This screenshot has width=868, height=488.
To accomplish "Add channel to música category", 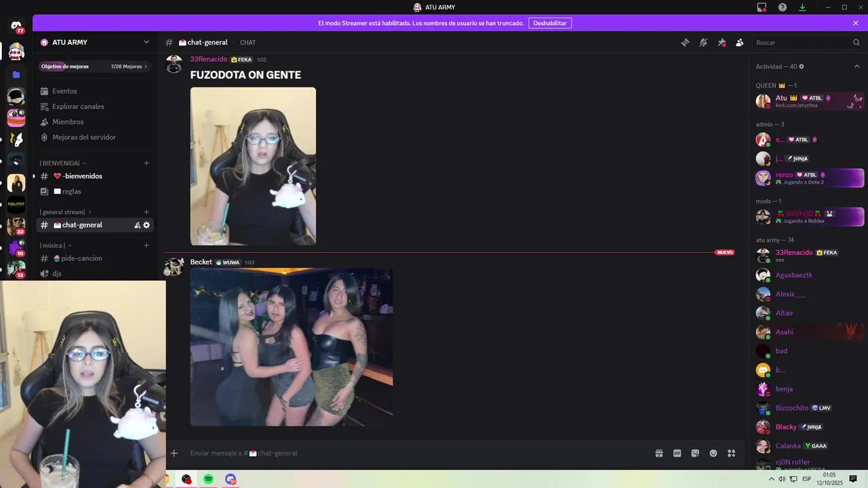I will click(x=146, y=245).
